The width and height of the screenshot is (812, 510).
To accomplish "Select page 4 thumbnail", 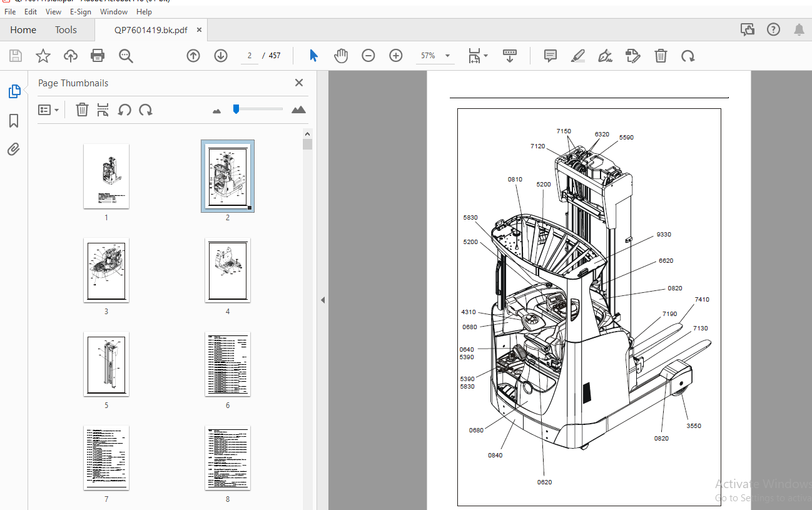I will pos(228,270).
